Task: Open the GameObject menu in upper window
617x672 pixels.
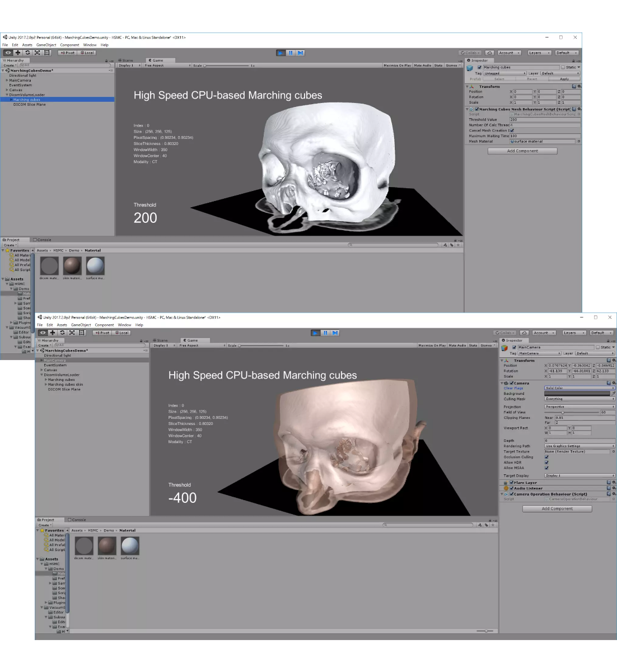Action: pyautogui.click(x=46, y=45)
